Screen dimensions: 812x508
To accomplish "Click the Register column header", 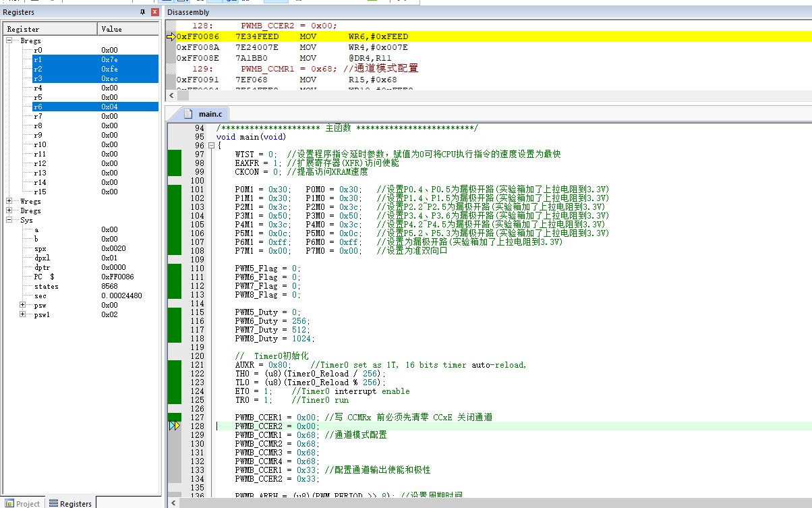I will pos(51,29).
